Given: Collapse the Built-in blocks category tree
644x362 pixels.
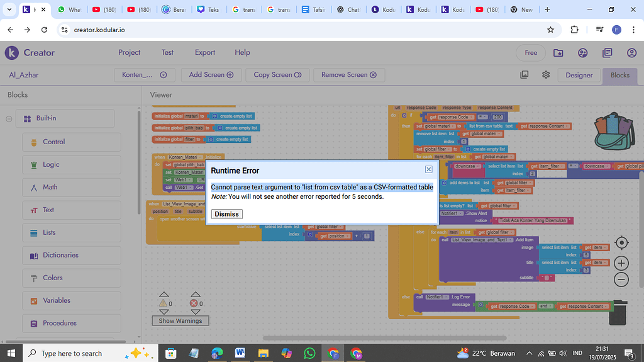Looking at the screenshot, I should coord(9,118).
